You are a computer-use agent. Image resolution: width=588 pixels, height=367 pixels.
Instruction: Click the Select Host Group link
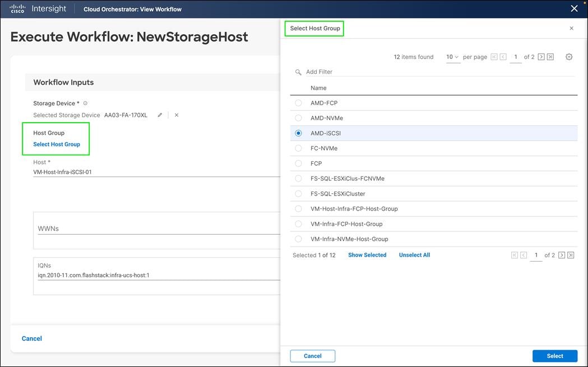[57, 145]
